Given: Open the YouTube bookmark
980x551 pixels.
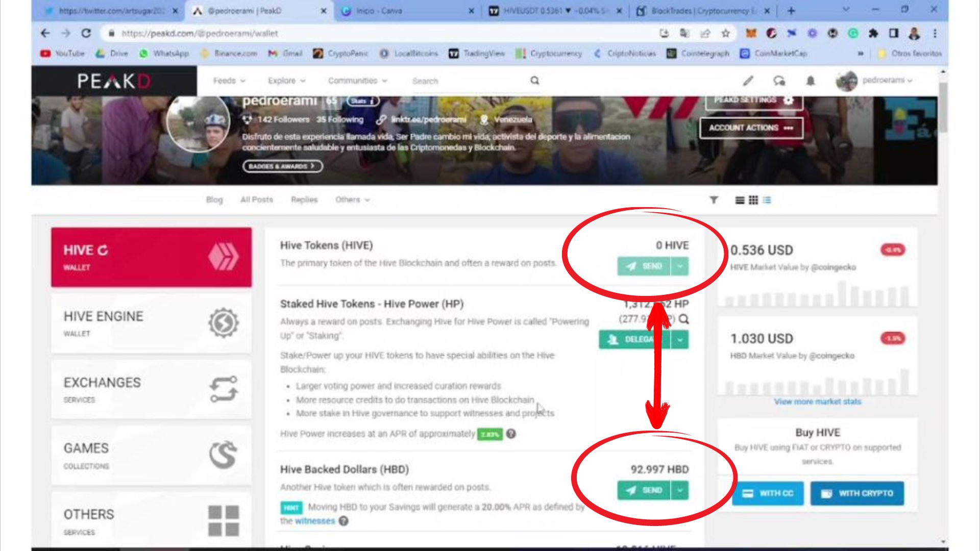Looking at the screenshot, I should tap(62, 53).
